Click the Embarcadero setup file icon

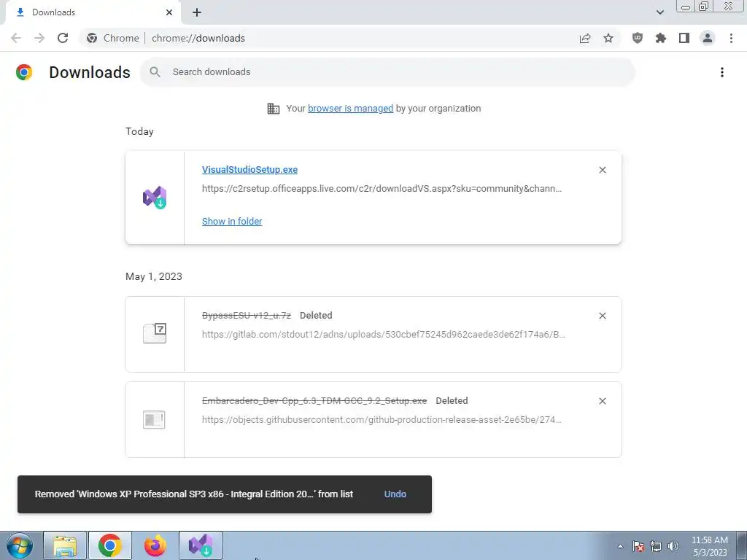click(x=154, y=419)
